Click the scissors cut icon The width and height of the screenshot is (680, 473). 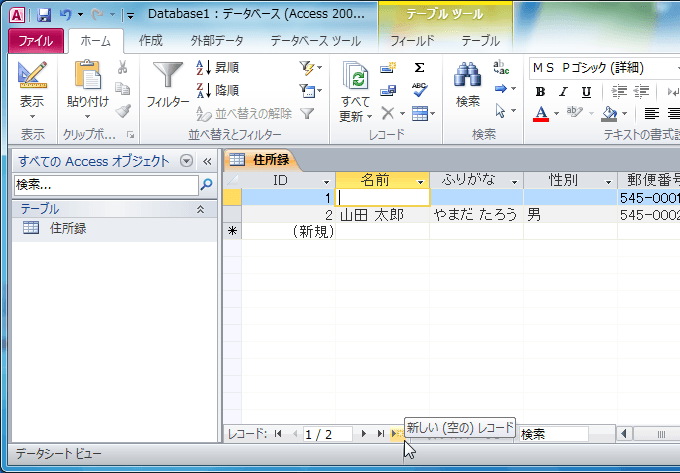[123, 67]
